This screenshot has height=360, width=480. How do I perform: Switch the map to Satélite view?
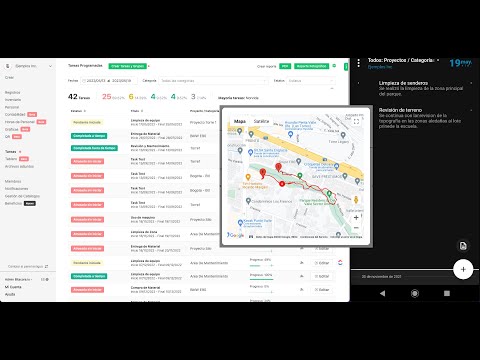261,121
